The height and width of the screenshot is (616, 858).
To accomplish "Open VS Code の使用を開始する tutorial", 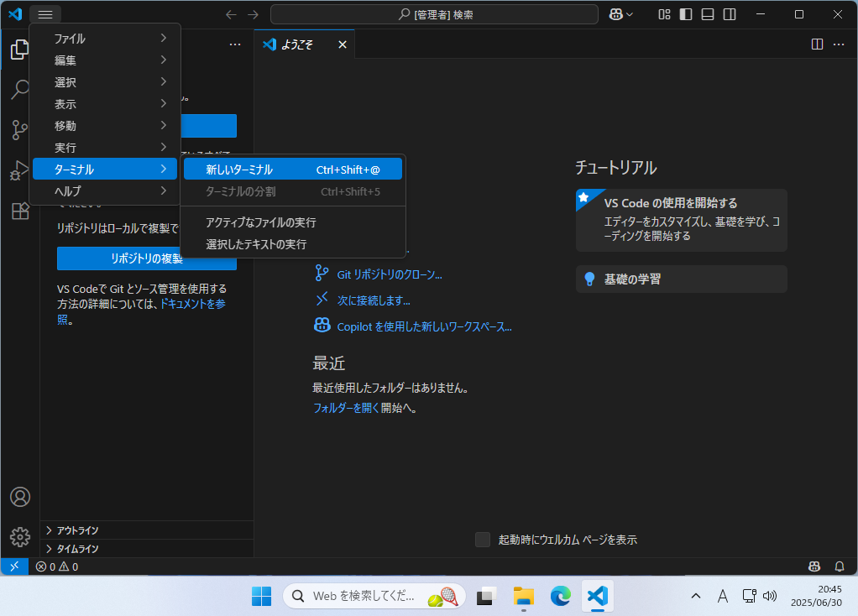I will click(x=681, y=220).
